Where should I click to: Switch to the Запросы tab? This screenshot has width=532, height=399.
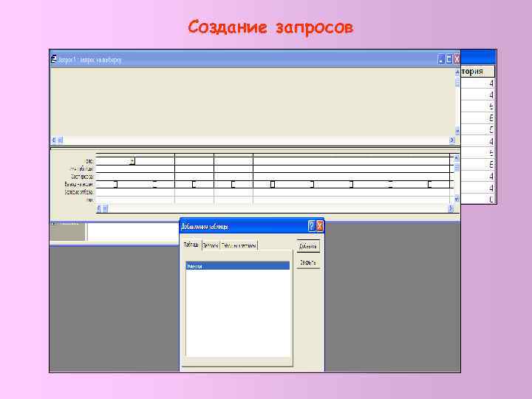click(x=211, y=245)
